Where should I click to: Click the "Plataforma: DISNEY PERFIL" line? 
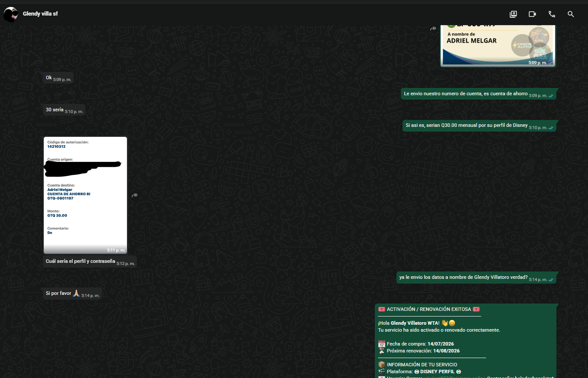(x=419, y=372)
